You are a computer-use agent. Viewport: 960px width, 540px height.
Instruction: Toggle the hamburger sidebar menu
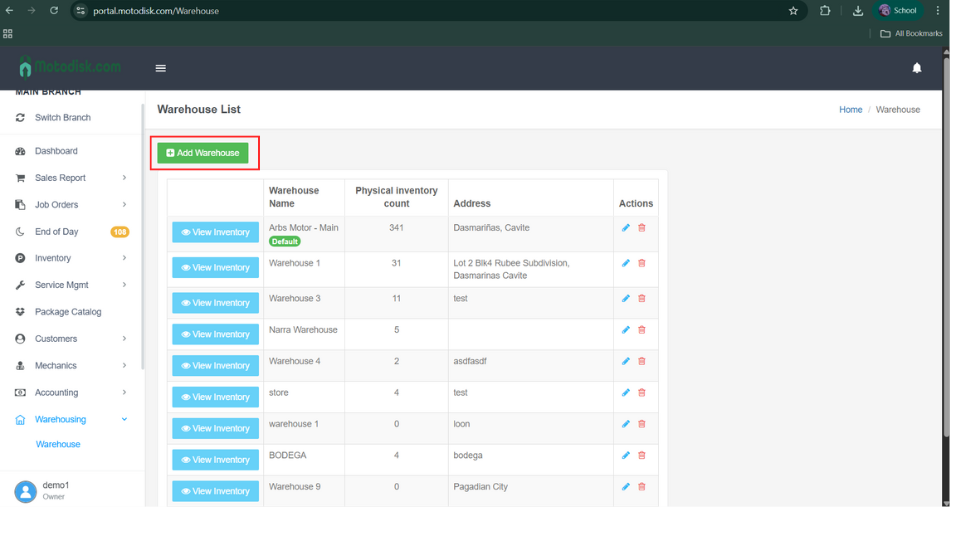coord(160,68)
